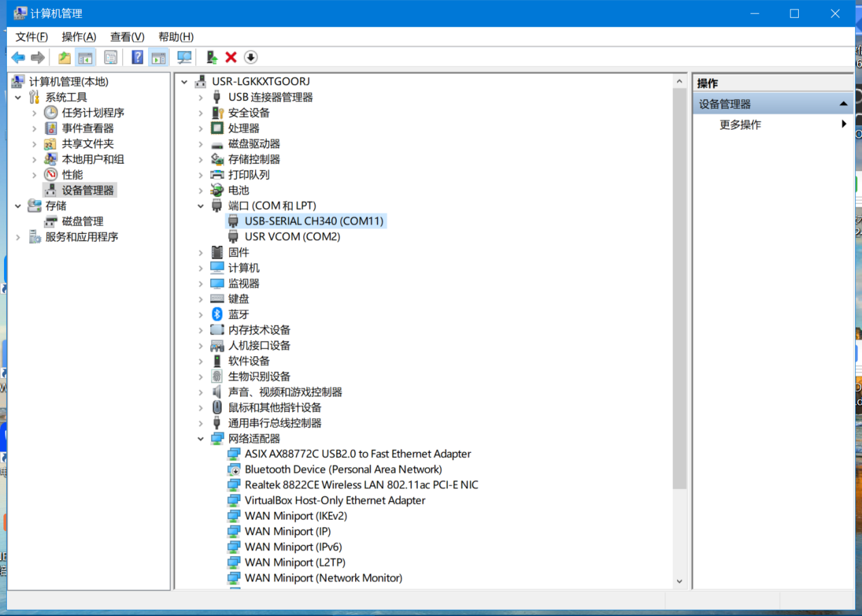Image resolution: width=862 pixels, height=616 pixels.
Task: Open the 查看(V) menu
Action: [x=127, y=37]
